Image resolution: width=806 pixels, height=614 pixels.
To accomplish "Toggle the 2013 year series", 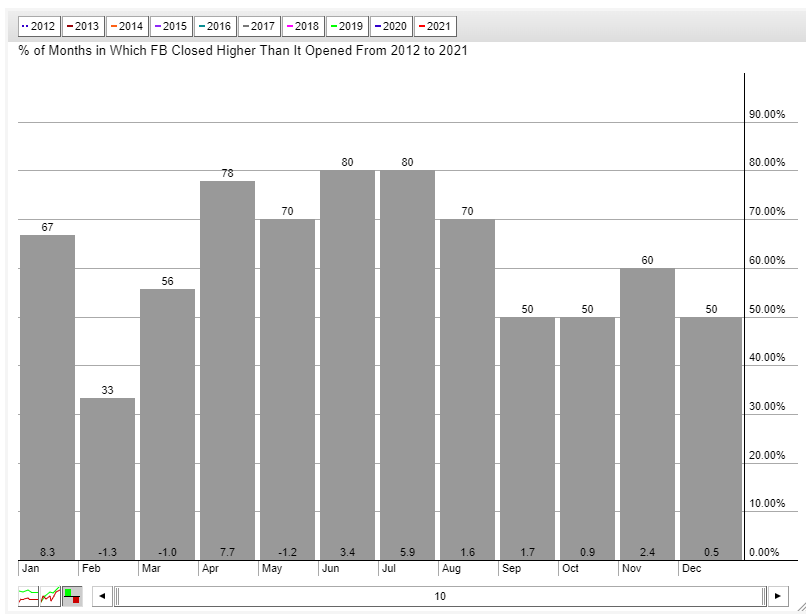I will click(x=83, y=26).
